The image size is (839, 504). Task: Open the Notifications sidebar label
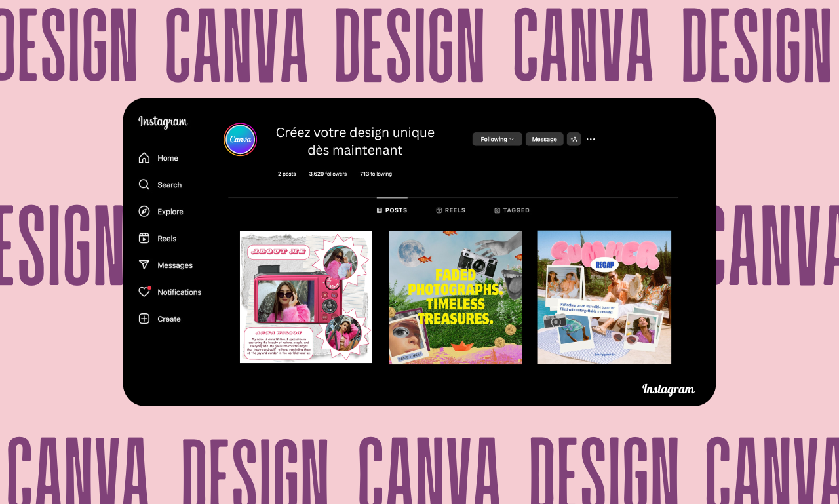click(180, 292)
